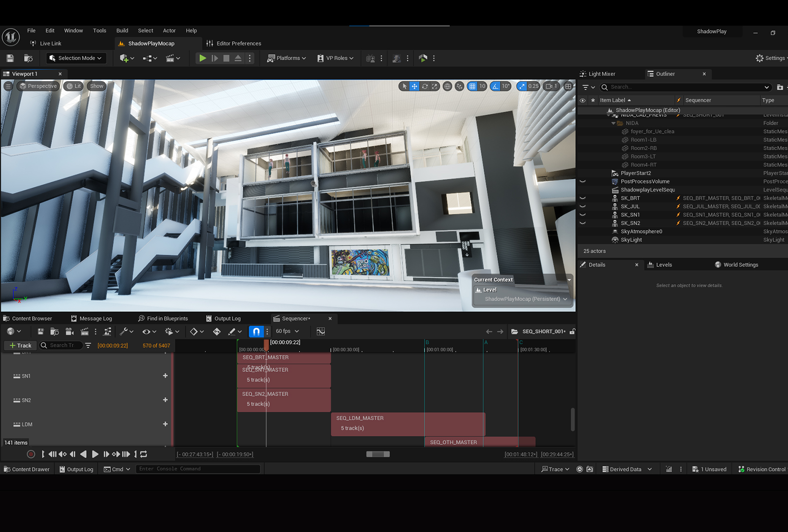This screenshot has height=532, width=788.
Task: Collapse the NIDA folder in the Outliner
Action: click(613, 123)
